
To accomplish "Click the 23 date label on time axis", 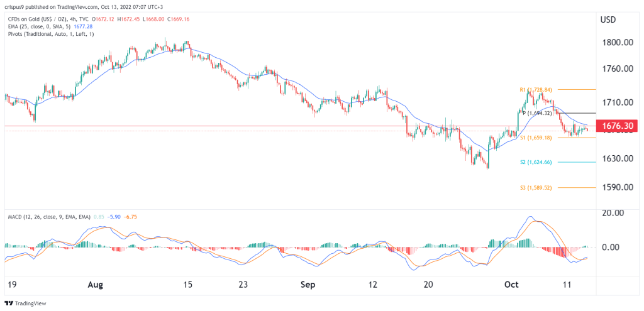I will point(243,285).
